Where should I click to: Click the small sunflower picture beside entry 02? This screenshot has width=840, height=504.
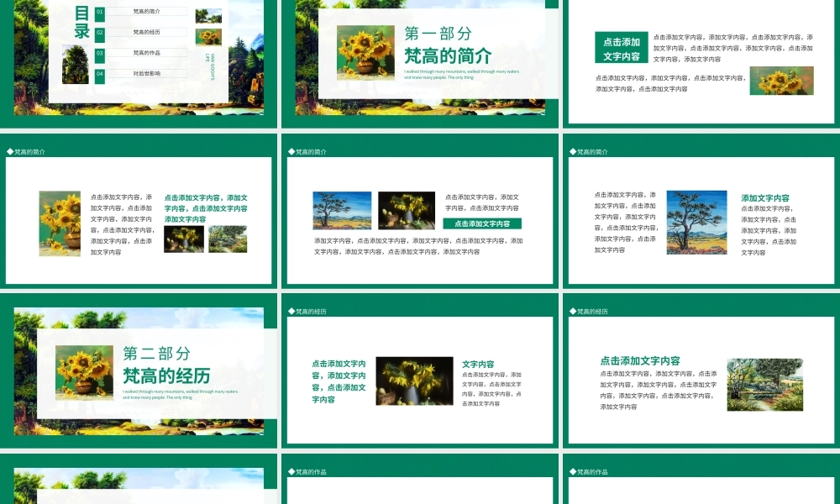coord(208,37)
